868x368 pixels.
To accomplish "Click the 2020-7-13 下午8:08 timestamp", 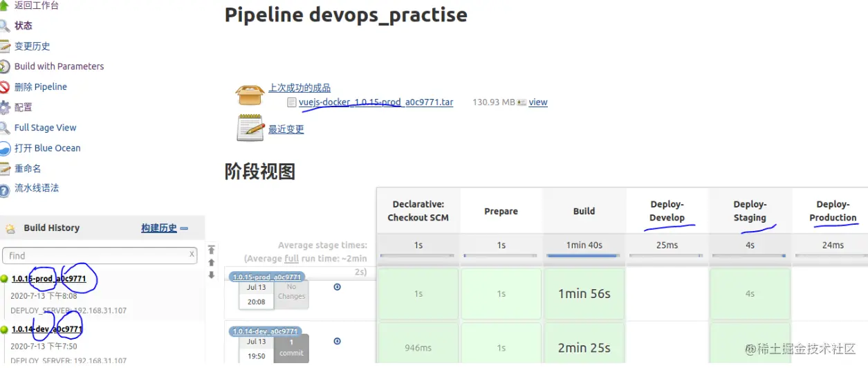I will pyautogui.click(x=44, y=296).
